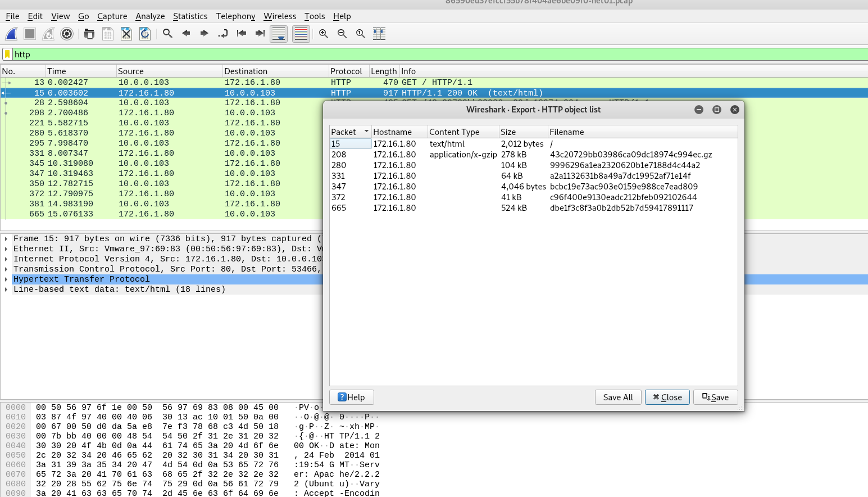This screenshot has height=497, width=868.
Task: Restart the current capture
Action: coord(48,34)
